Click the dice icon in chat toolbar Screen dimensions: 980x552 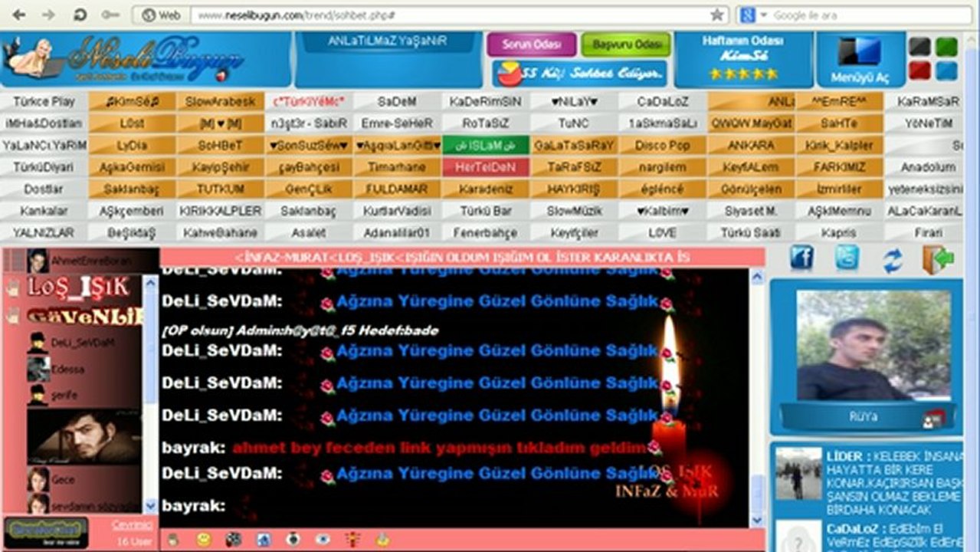pyautogui.click(x=233, y=540)
